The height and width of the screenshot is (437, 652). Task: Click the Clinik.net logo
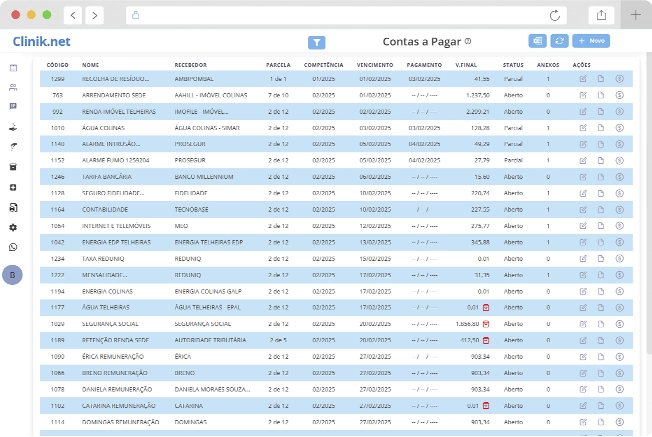pos(42,42)
